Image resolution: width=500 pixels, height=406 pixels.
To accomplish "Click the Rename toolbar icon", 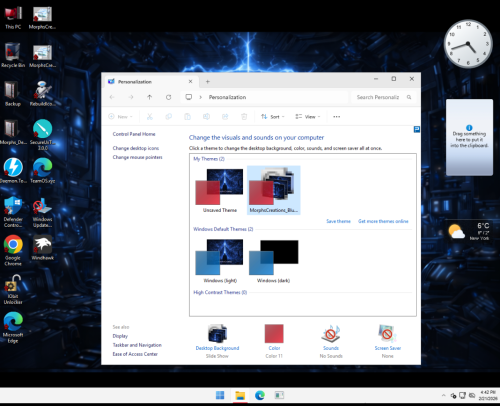I will pyautogui.click(x=206, y=117).
